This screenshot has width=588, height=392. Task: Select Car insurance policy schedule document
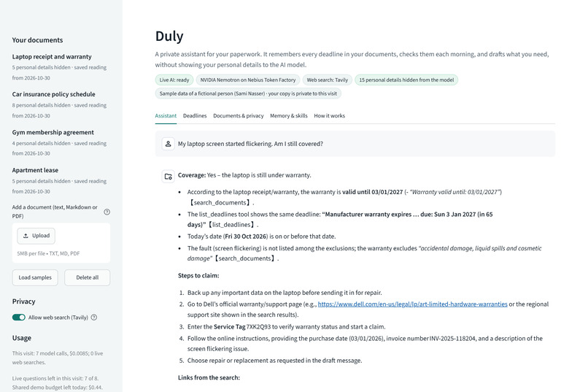(x=54, y=94)
